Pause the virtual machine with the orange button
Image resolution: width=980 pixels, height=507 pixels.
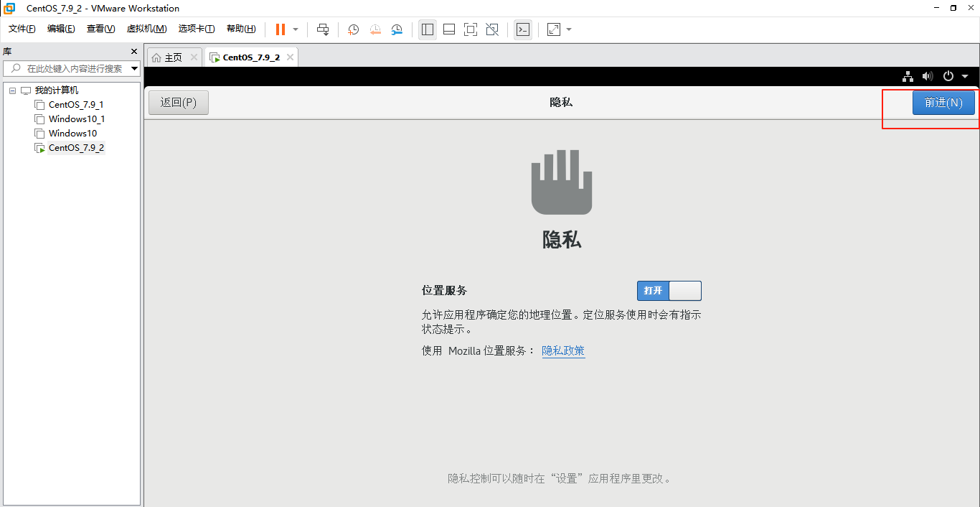[281, 29]
